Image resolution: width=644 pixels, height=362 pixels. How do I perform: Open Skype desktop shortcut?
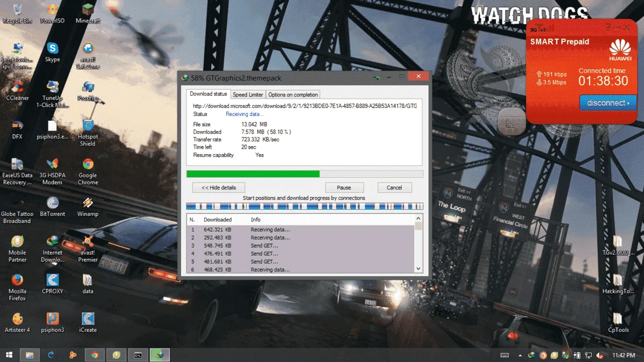coord(52,52)
